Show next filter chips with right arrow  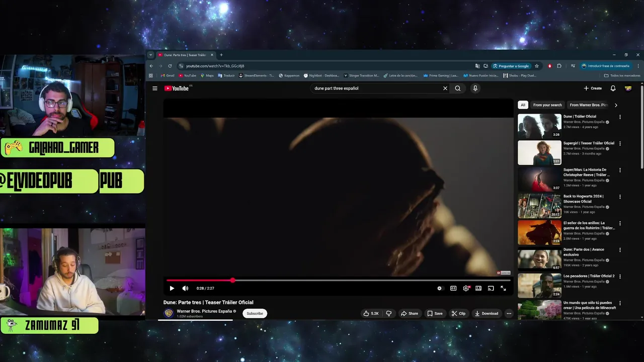[x=616, y=105]
